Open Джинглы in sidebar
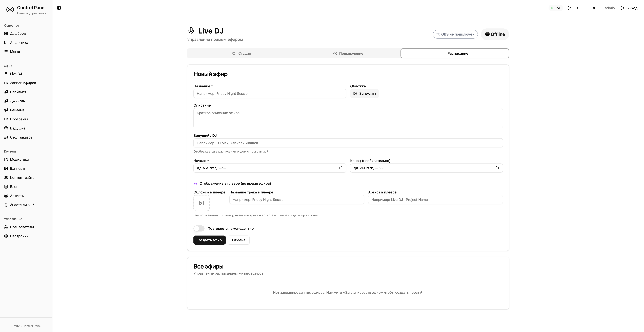Screen dimensions: 644x332 click(17, 101)
